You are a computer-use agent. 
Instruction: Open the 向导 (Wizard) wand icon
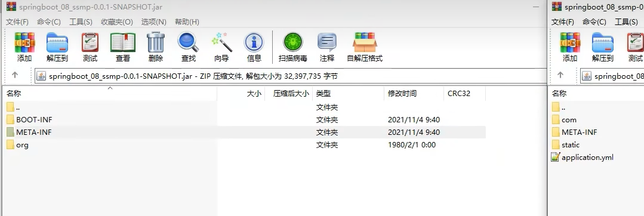click(x=222, y=43)
